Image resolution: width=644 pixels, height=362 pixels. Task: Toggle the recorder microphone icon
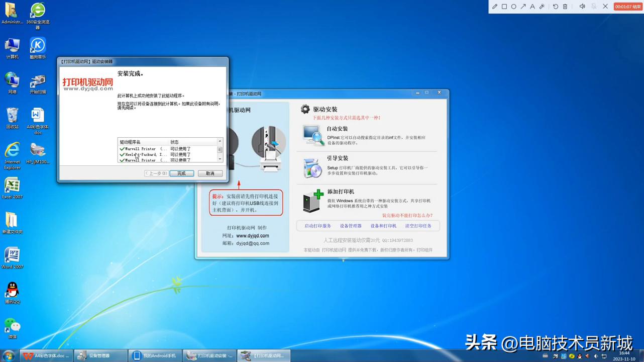(x=594, y=7)
